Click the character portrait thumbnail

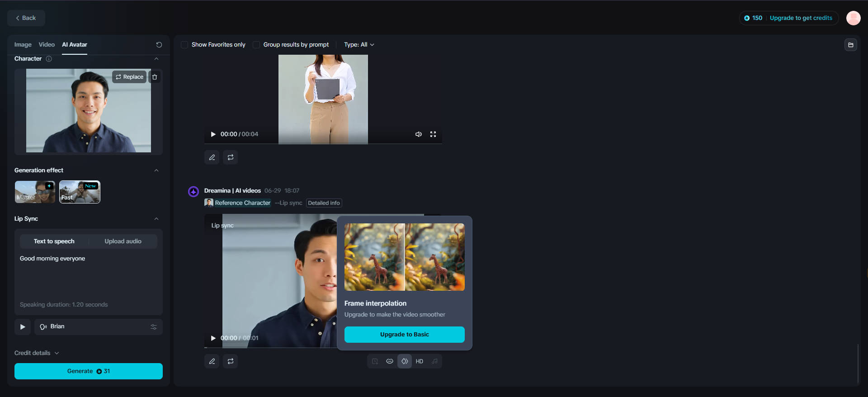click(x=89, y=111)
